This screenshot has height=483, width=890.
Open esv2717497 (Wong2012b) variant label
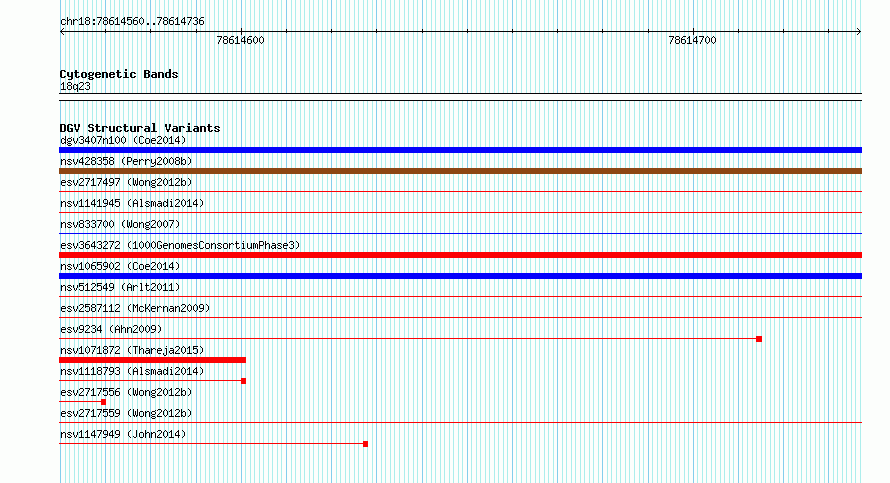coord(126,182)
